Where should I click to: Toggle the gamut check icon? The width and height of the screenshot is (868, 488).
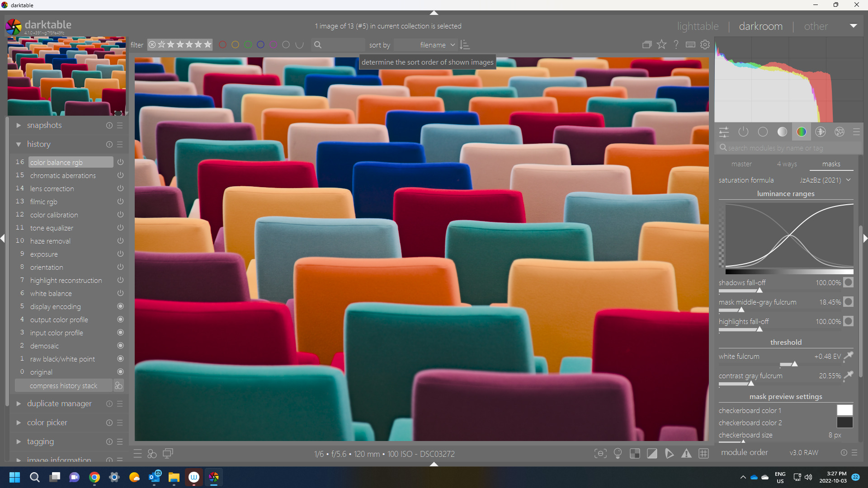click(x=686, y=454)
